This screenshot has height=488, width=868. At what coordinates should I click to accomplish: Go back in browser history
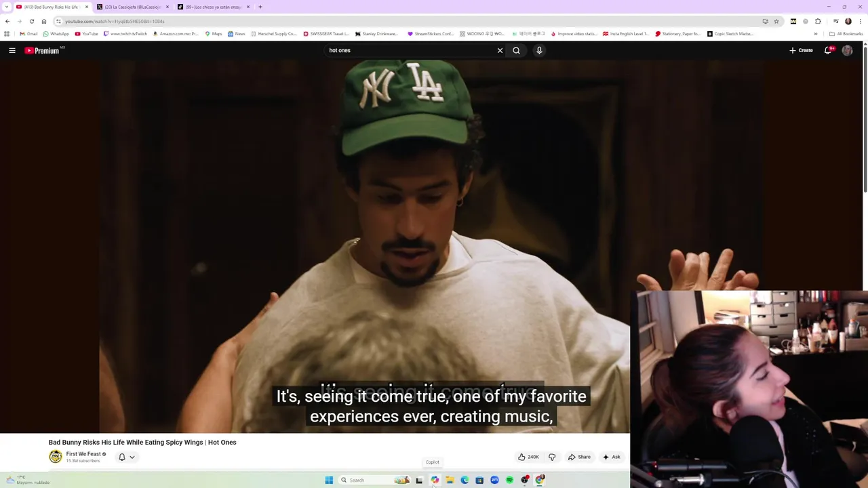pos(7,21)
